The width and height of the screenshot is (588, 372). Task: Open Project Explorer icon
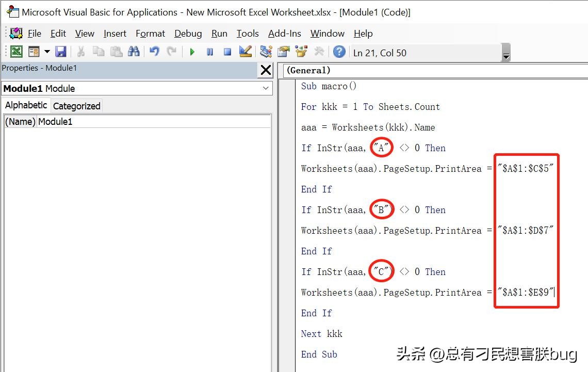266,52
